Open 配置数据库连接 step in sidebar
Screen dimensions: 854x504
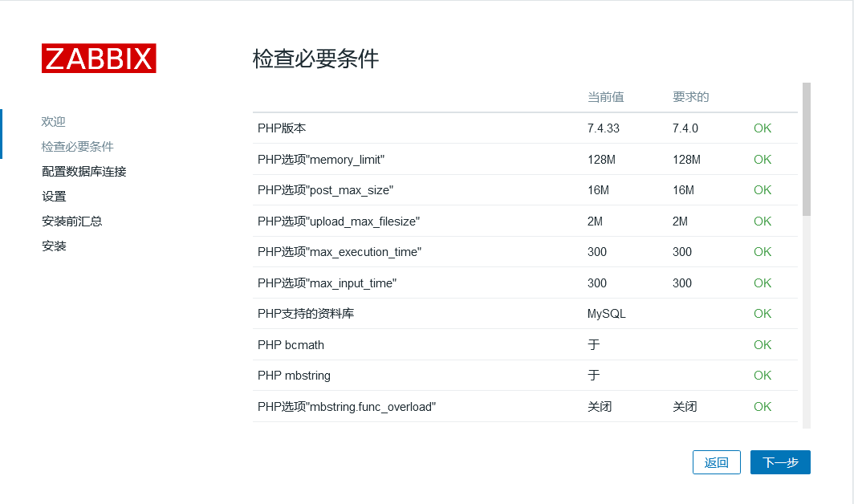pyautogui.click(x=83, y=171)
